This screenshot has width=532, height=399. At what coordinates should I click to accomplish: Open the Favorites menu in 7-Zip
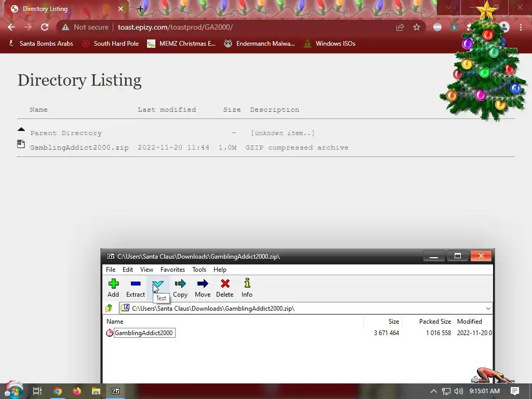pos(172,270)
